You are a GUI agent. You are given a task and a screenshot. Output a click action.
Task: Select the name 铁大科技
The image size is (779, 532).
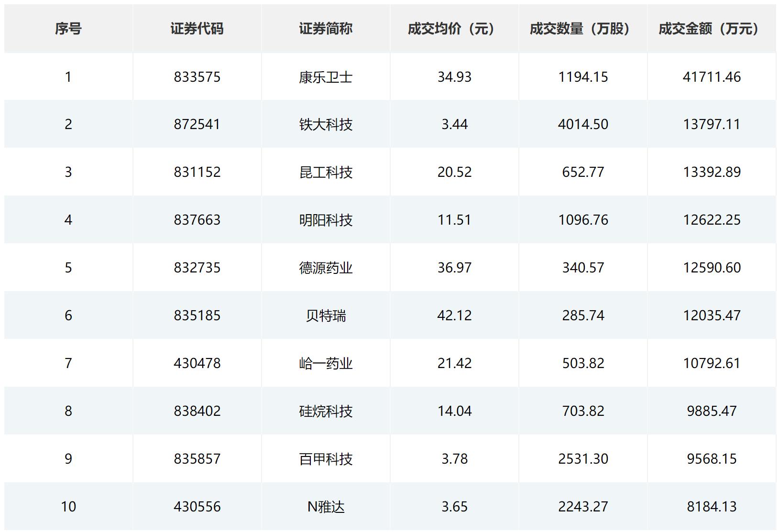click(326, 124)
